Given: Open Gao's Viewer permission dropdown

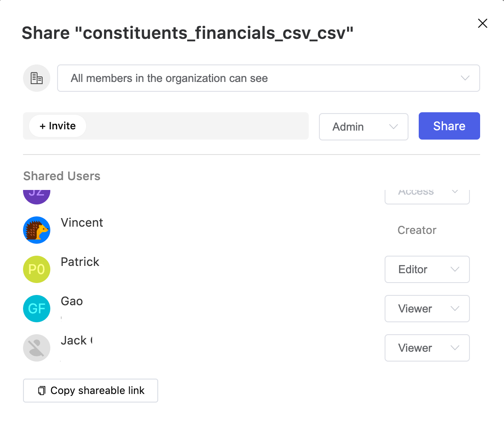Looking at the screenshot, I should click(427, 309).
